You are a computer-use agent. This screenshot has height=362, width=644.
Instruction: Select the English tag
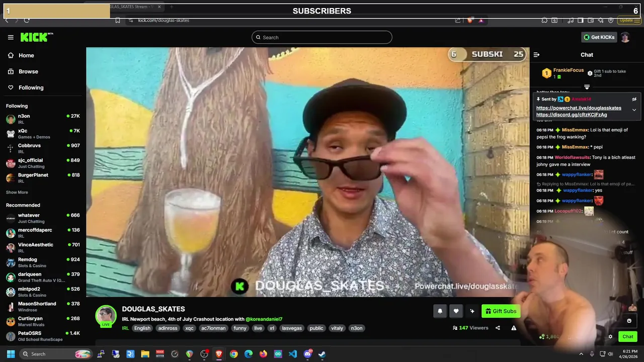click(x=142, y=328)
